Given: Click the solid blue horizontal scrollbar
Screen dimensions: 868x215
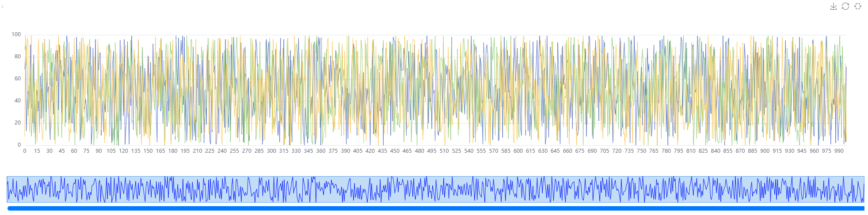Looking at the screenshot, I should pos(435,208).
